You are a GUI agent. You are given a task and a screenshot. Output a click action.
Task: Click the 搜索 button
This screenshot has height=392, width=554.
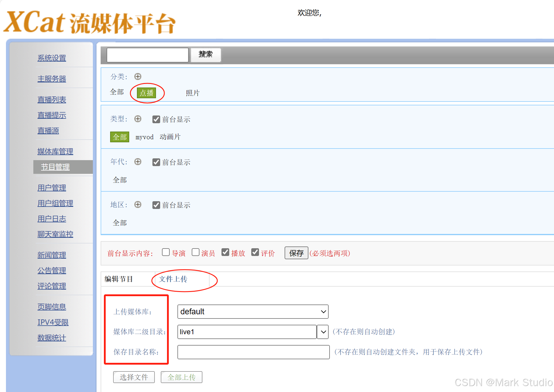click(x=206, y=54)
